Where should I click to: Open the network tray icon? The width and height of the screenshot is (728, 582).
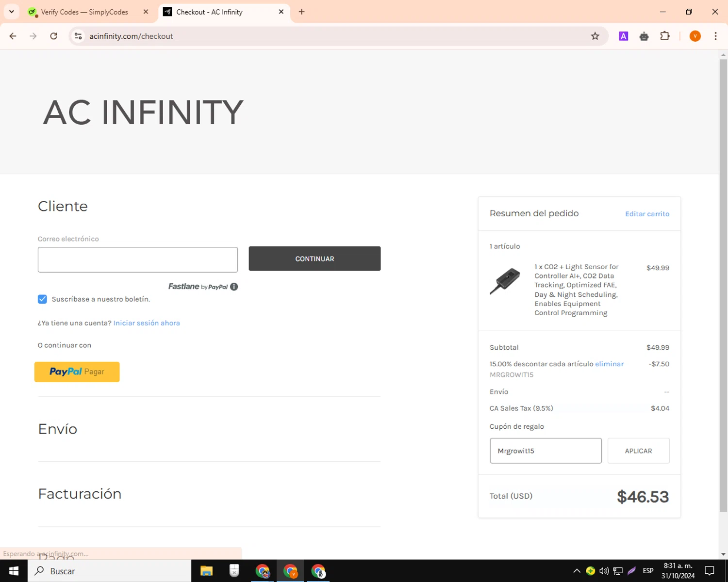click(618, 571)
